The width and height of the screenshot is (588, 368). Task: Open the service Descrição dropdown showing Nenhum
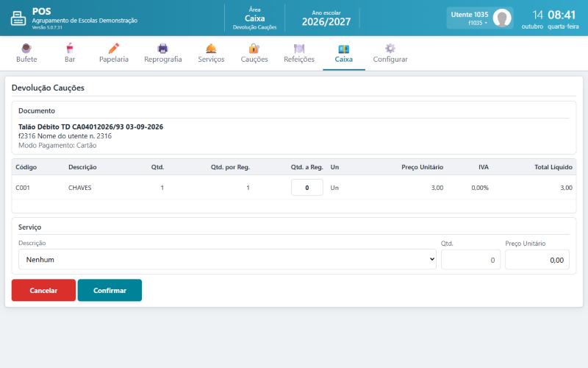tap(227, 260)
